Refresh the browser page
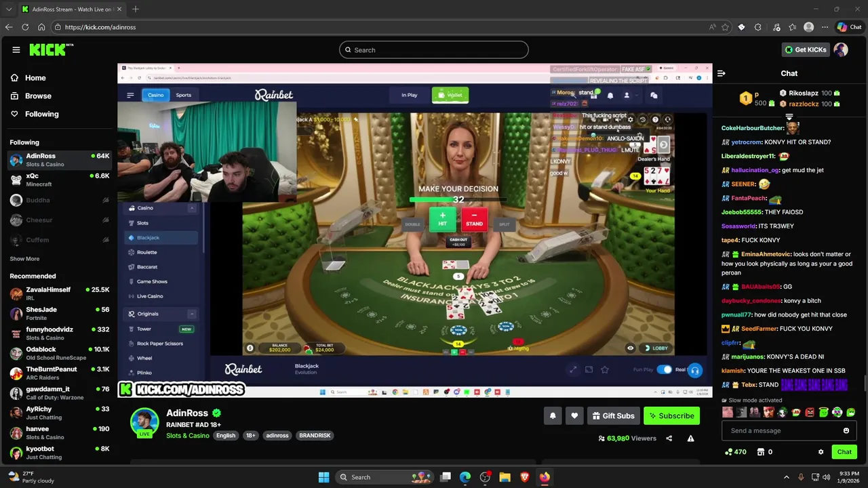The height and width of the screenshot is (488, 868). pos(25,27)
